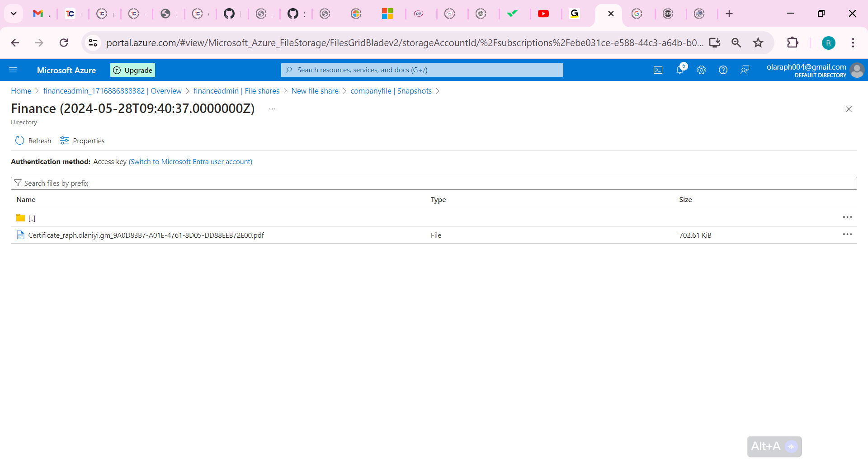Activate the Alt+A assistant control

774,446
